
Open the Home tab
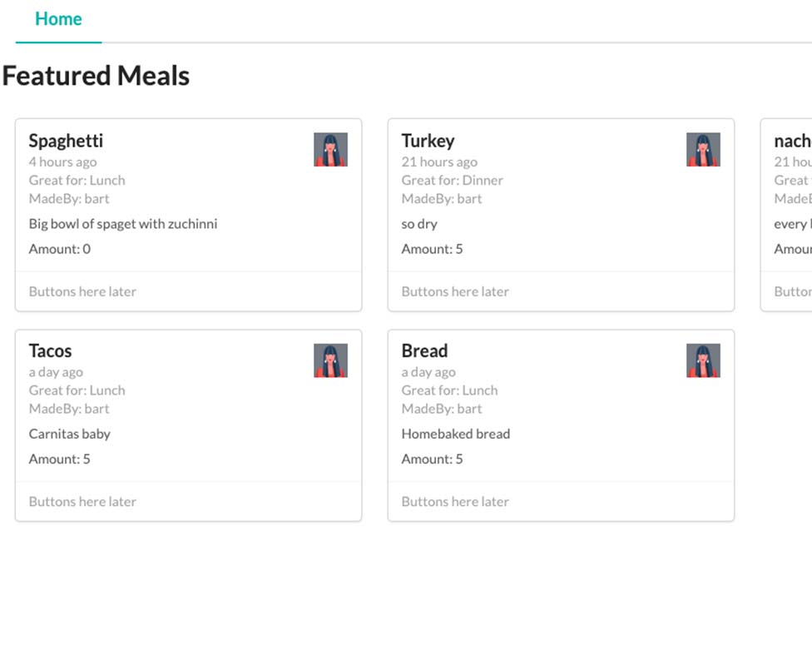(x=58, y=19)
